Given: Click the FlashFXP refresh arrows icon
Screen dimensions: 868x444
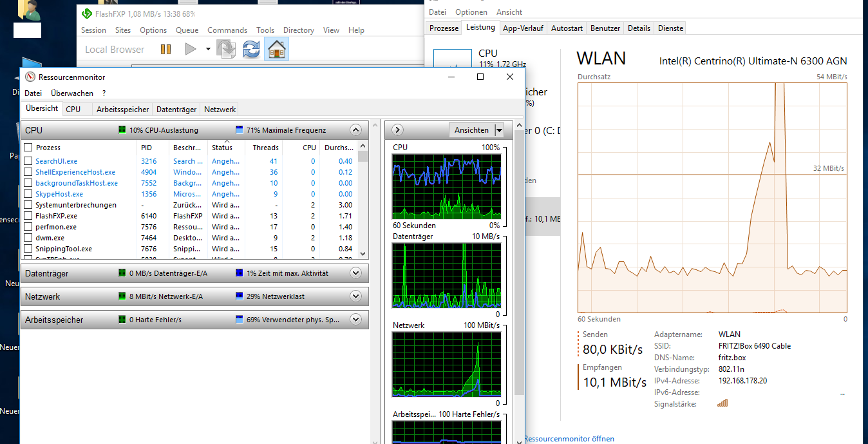Looking at the screenshot, I should pyautogui.click(x=251, y=49).
